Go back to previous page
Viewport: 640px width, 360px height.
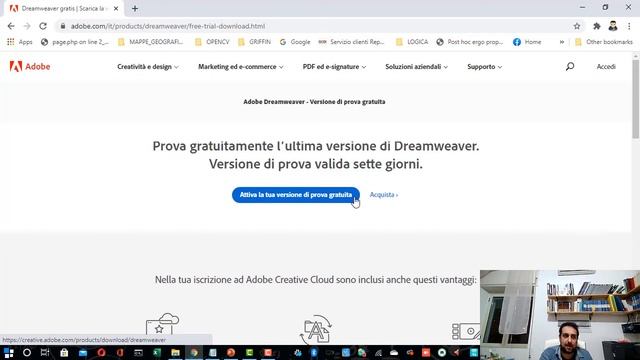click(11, 26)
